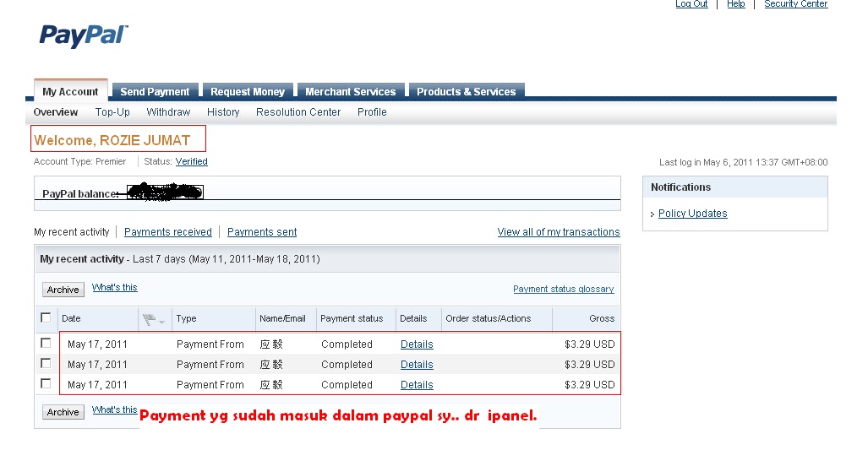Click the Name/Email column header
This screenshot has width=868, height=450.
tap(282, 318)
